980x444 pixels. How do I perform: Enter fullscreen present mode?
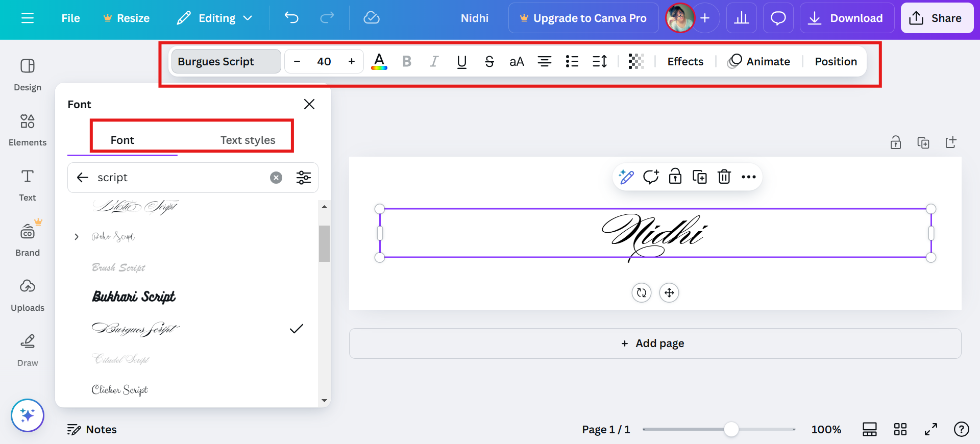(931, 430)
